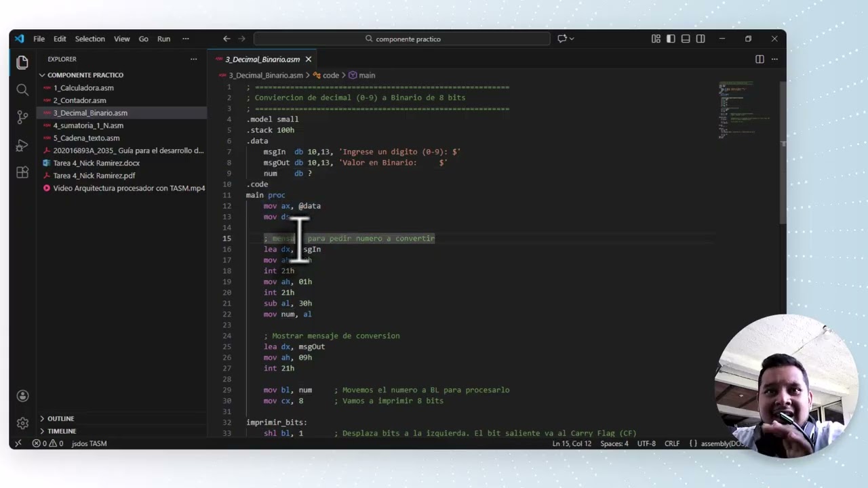Change line ending via CRLF indicator
Image resolution: width=868 pixels, height=488 pixels.
(672, 443)
